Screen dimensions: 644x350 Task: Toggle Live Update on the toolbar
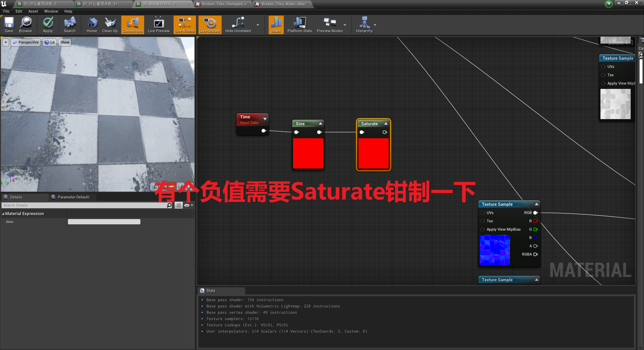point(210,25)
